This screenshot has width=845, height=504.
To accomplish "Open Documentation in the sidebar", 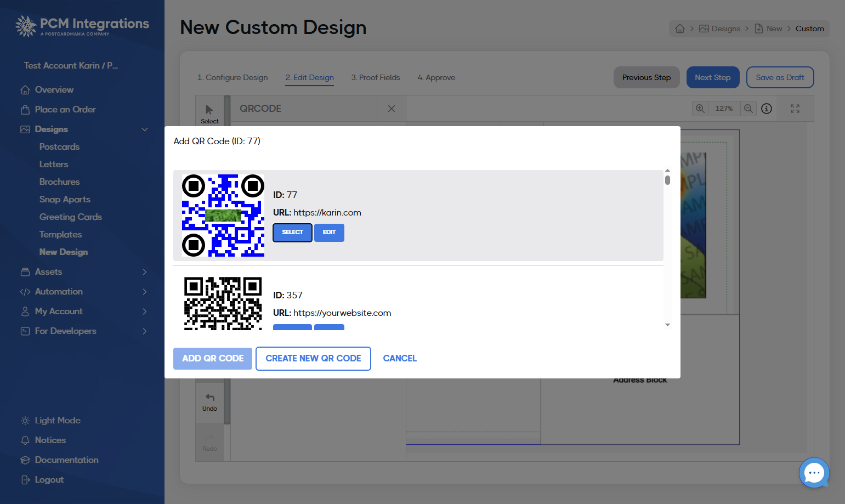I will pos(67,460).
